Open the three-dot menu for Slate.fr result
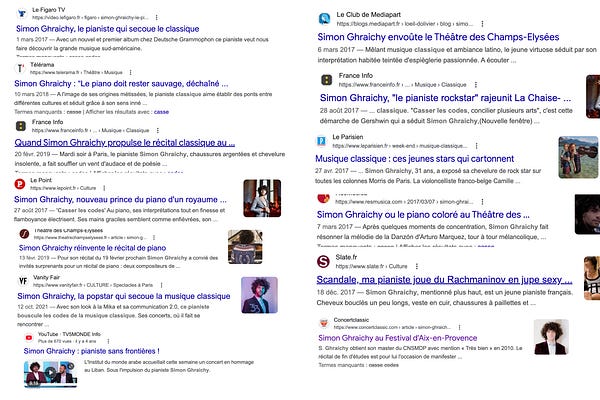Screen dimensions: 600x400 (x=417, y=266)
